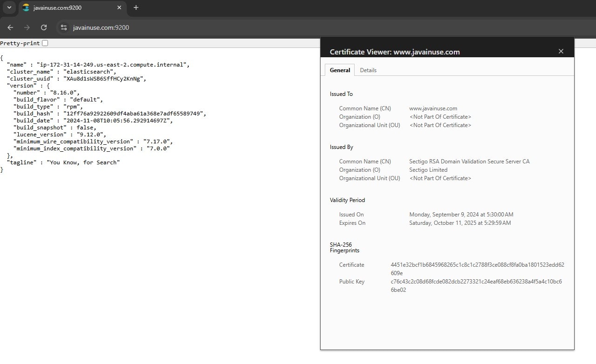
Task: Click the Issued On date value
Action: click(461, 215)
